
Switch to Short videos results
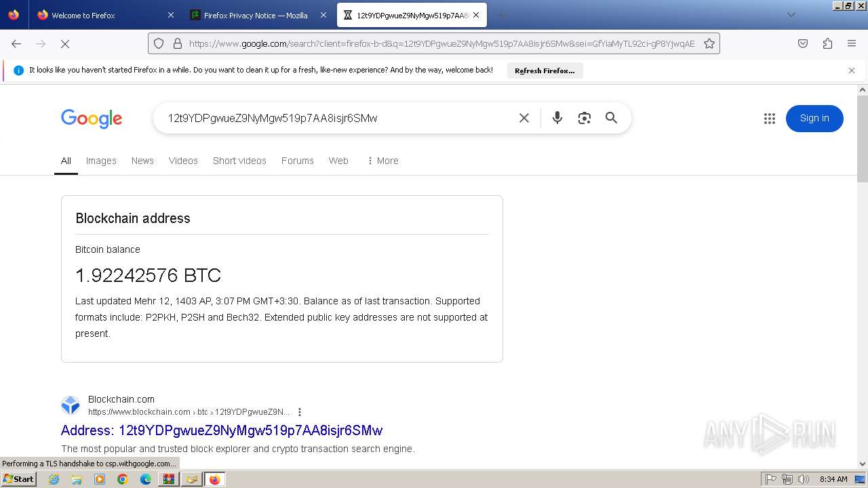click(239, 161)
